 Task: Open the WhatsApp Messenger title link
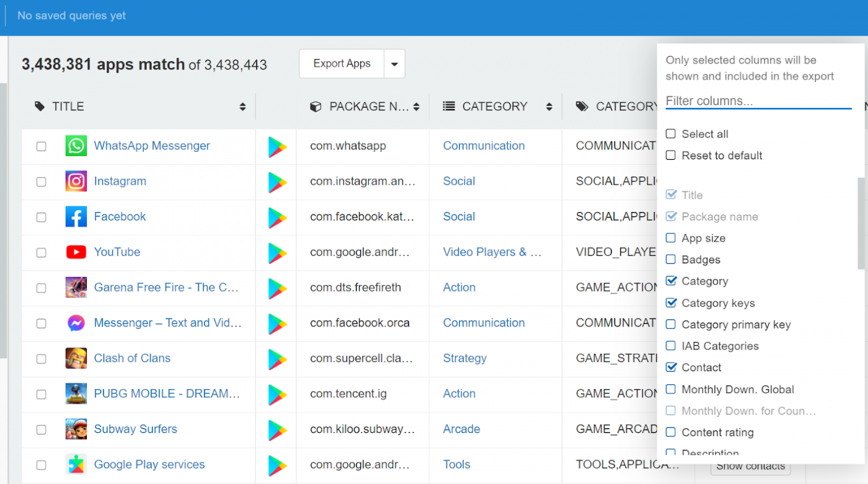coord(152,146)
